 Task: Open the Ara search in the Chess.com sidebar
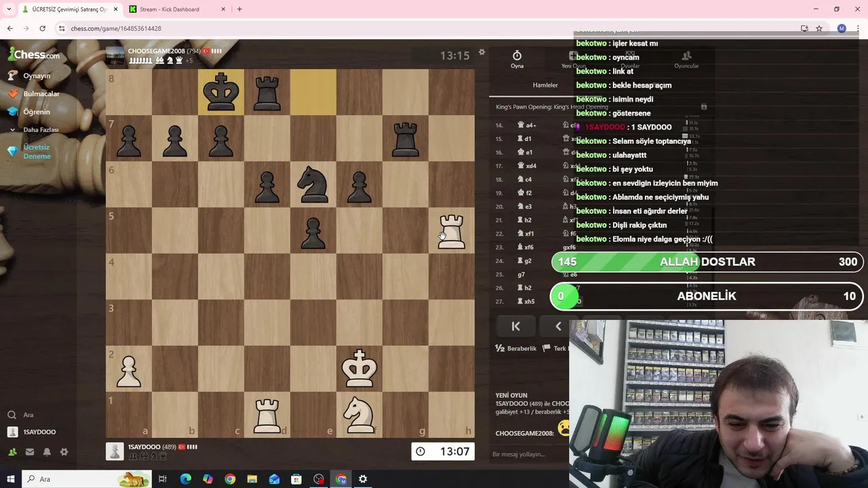coord(20,415)
